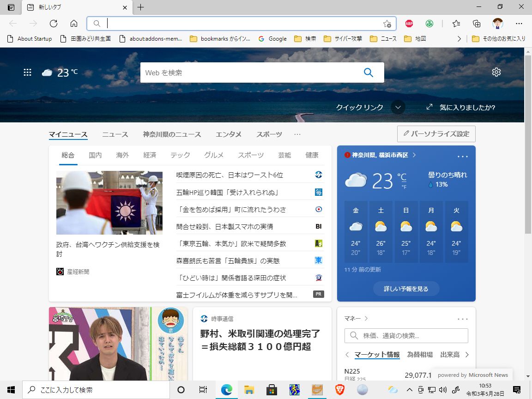Open Task View in the taskbar

(203, 390)
